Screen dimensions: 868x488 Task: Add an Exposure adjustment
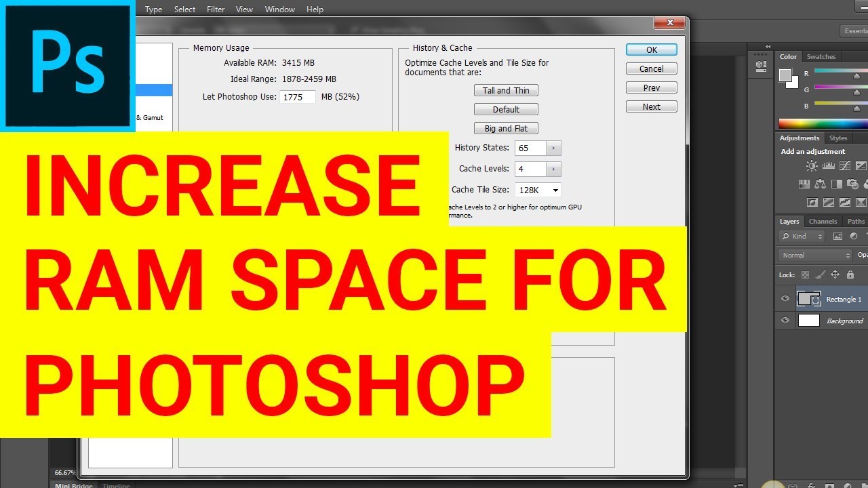[861, 165]
